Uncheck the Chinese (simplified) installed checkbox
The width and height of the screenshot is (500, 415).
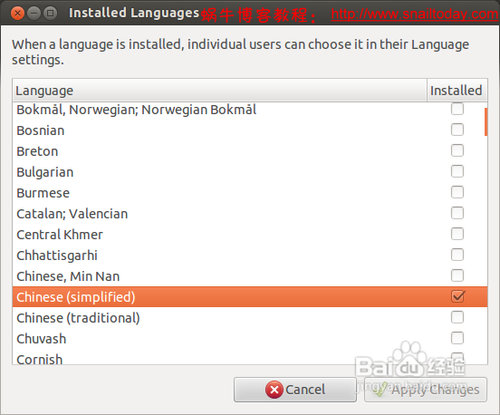[x=458, y=296]
